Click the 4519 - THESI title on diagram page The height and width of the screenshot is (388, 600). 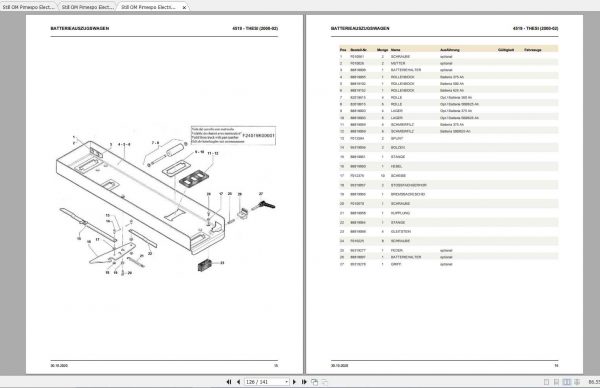click(x=255, y=28)
